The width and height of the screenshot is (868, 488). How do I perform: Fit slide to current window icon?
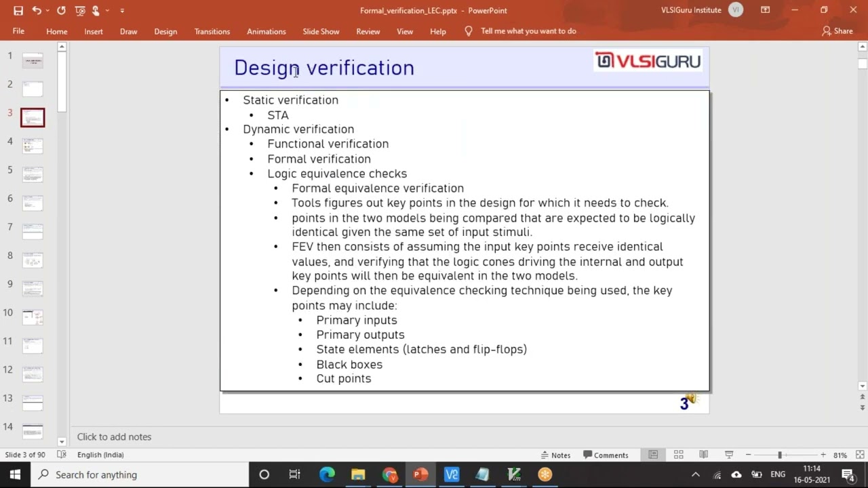tap(859, 455)
